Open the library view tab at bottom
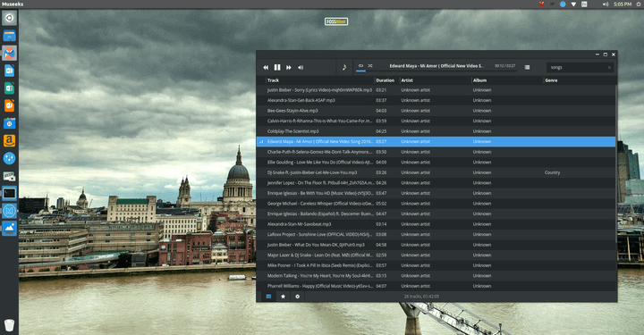Viewport: 644px width, 335px height. click(268, 297)
